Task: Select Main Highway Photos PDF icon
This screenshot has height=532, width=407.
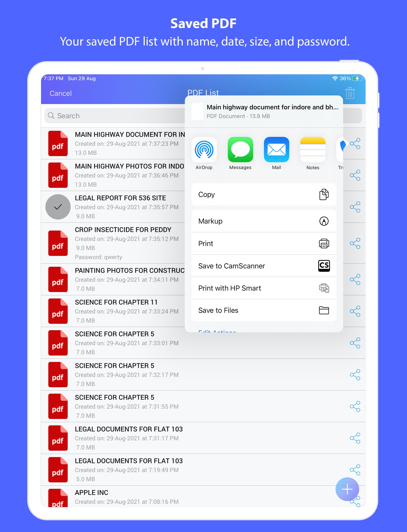Action: [x=58, y=175]
